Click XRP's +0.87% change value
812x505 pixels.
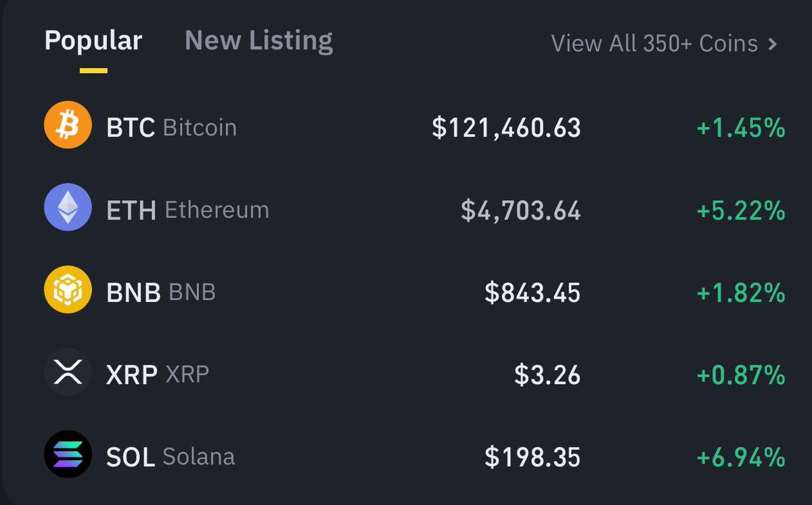coord(741,375)
